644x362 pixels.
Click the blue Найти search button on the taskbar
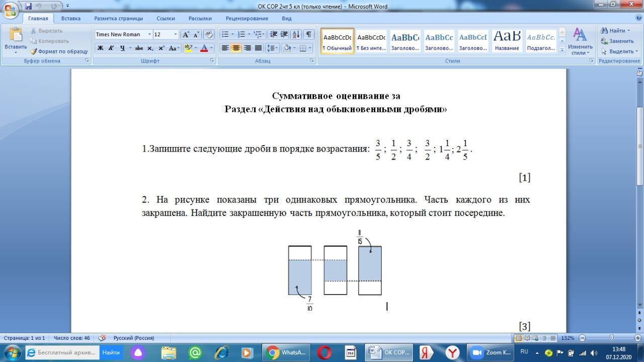[111, 352]
